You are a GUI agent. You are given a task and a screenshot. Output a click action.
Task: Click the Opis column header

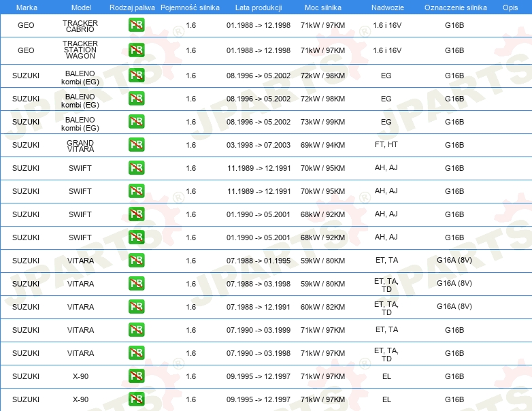click(x=510, y=7)
